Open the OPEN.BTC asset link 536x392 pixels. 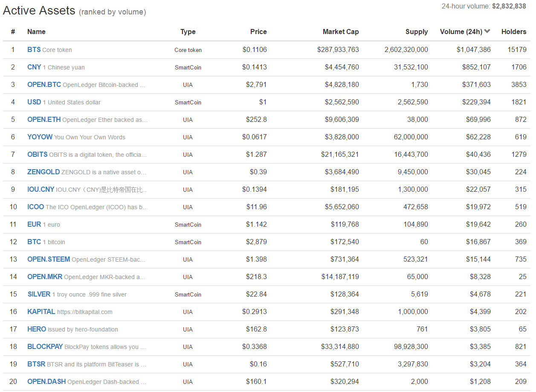coord(44,85)
